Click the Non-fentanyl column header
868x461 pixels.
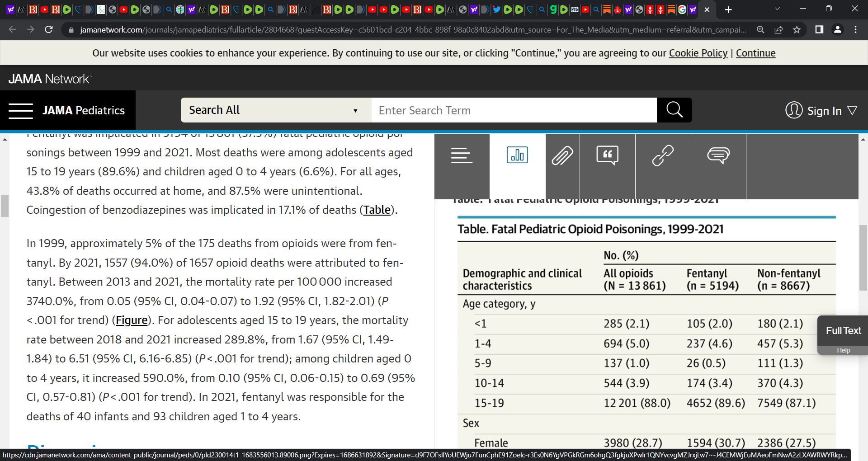tap(789, 279)
